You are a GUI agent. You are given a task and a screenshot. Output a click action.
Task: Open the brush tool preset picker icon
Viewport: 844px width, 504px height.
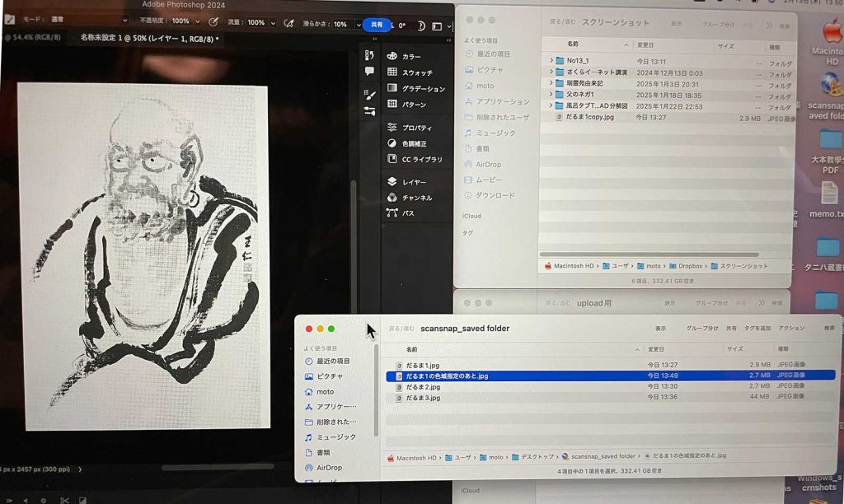click(x=10, y=20)
